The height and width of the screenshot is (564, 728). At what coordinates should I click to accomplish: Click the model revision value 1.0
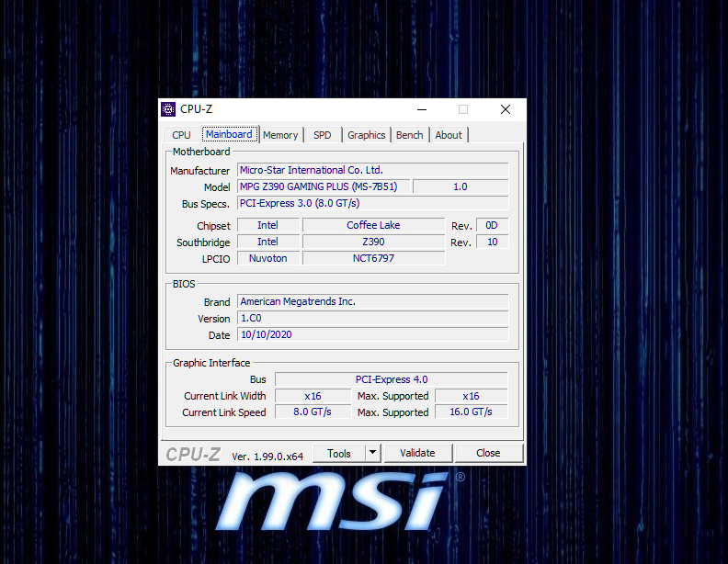pos(461,186)
